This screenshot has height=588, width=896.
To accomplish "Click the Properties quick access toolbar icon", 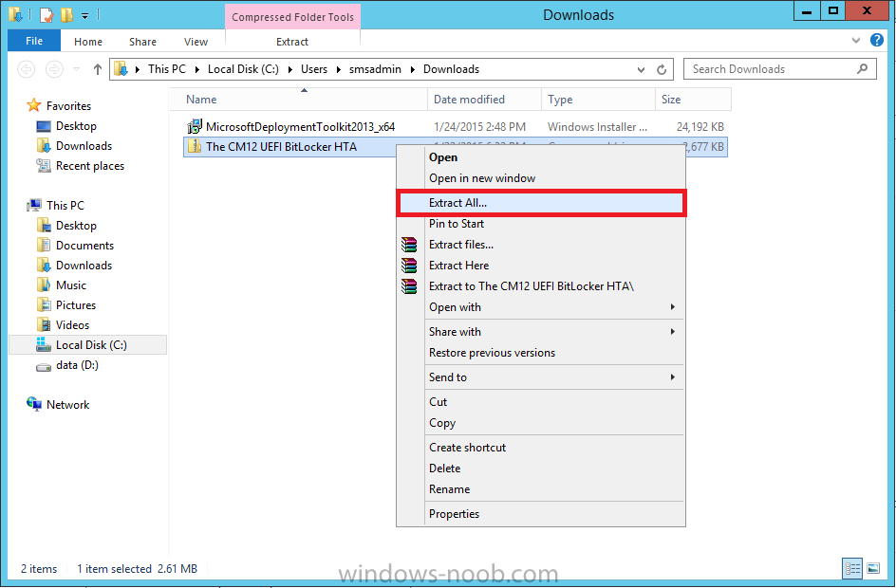I will point(47,15).
